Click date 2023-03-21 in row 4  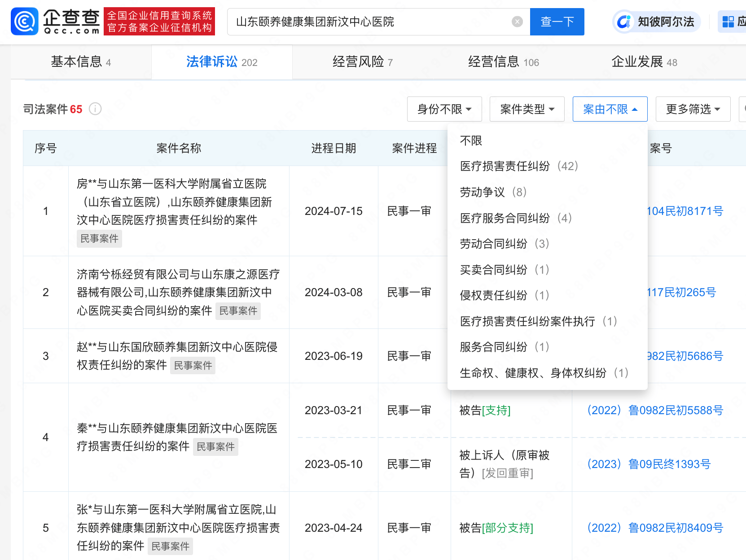coord(334,410)
